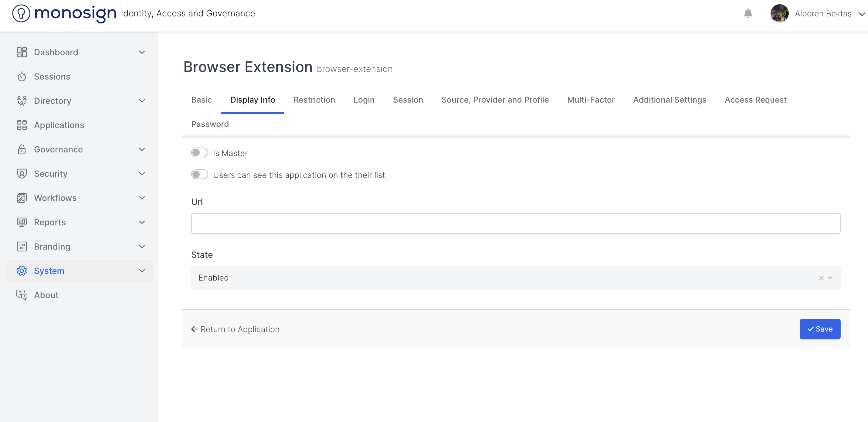The image size is (868, 422).
Task: Click the Directory people icon
Action: [22, 101]
